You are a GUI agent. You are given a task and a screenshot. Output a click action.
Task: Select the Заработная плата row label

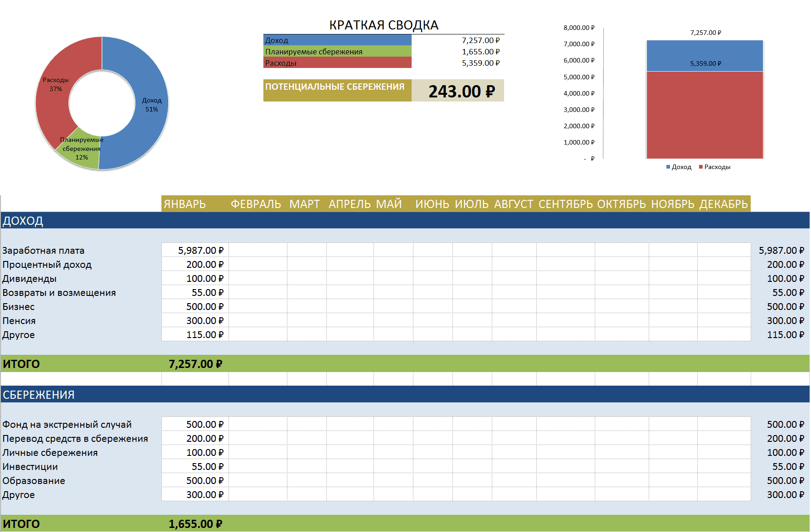click(x=44, y=250)
